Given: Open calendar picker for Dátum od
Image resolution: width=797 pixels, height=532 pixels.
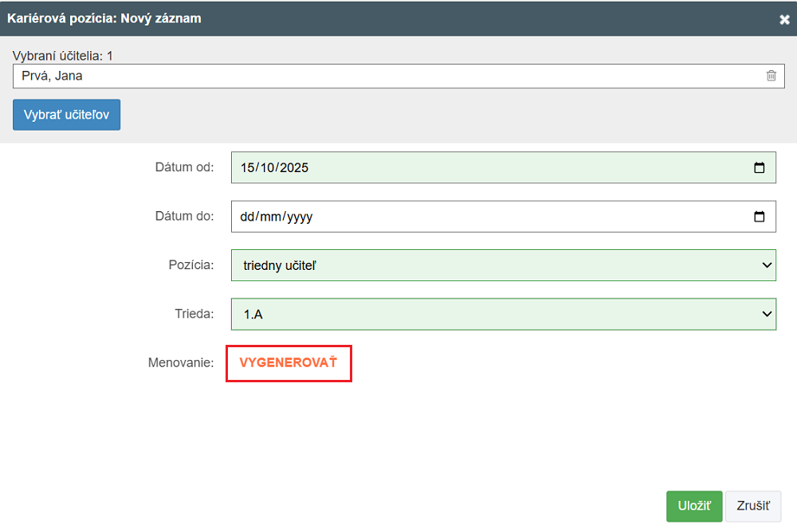Looking at the screenshot, I should pos(759,168).
